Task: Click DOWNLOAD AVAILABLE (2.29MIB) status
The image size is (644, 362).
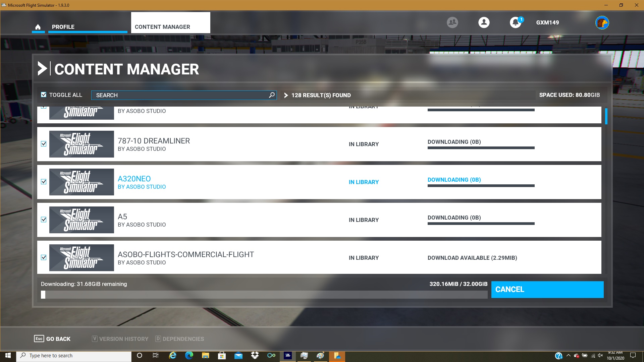Action: [472, 258]
